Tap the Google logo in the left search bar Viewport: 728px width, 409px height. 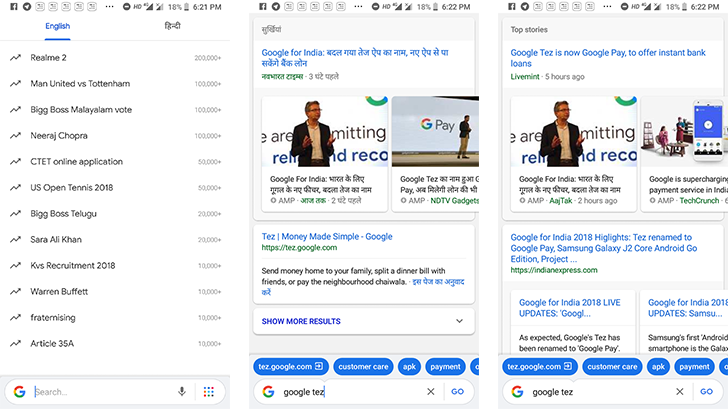click(x=19, y=392)
